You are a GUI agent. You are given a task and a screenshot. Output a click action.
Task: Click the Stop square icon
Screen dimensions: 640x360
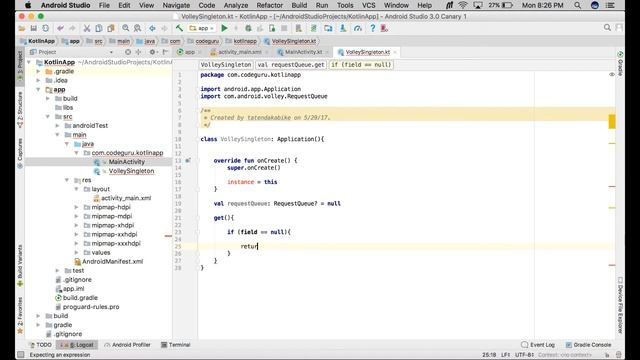284,28
